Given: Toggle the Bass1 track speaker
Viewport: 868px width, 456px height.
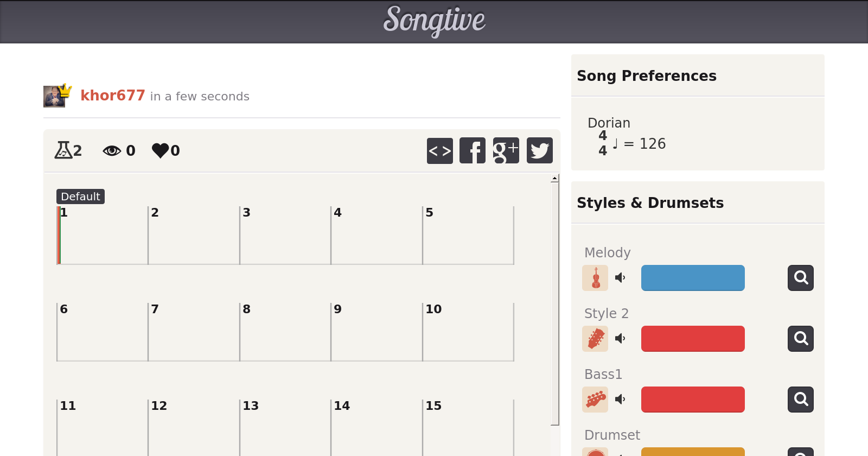Looking at the screenshot, I should (x=620, y=400).
